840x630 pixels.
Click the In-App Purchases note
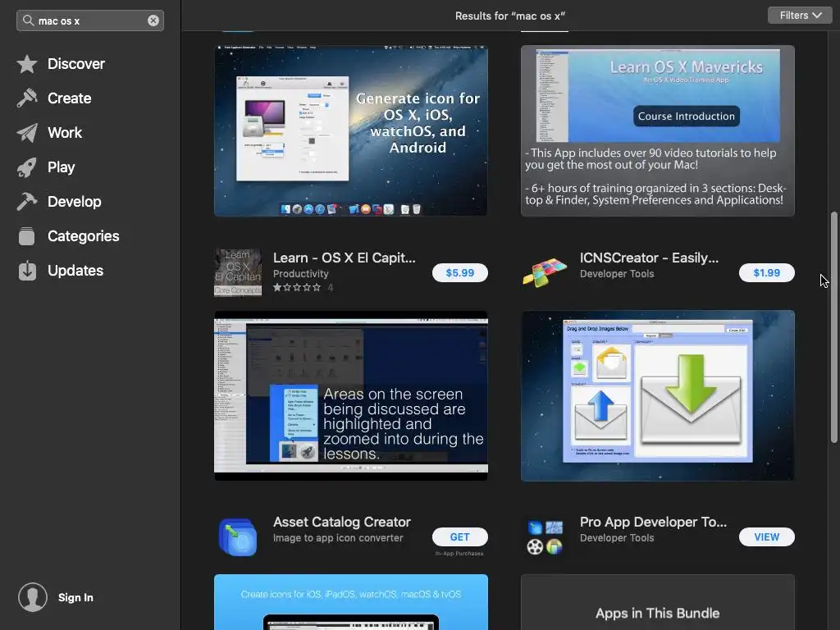click(x=459, y=554)
